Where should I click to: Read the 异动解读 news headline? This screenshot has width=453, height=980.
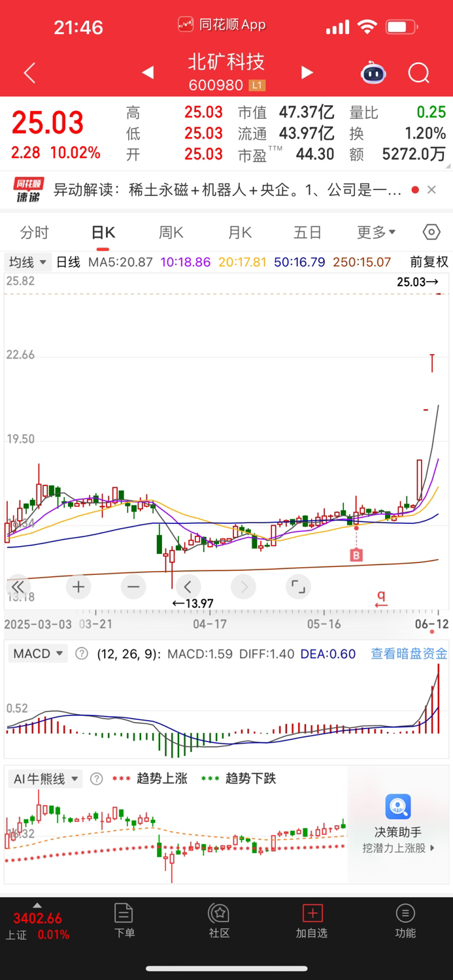(x=227, y=190)
